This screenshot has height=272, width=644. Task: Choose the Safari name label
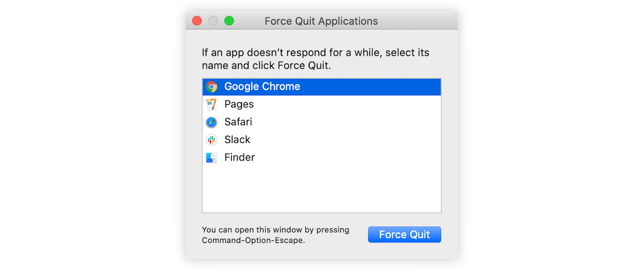[x=238, y=122]
